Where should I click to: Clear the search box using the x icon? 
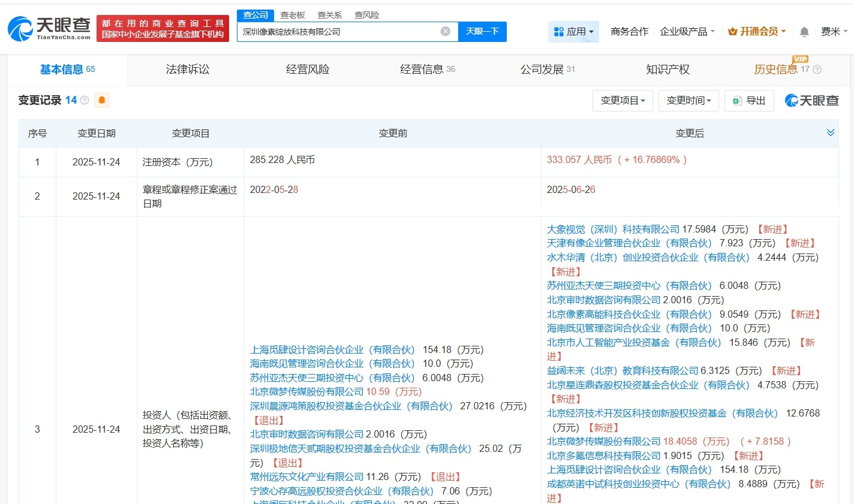coord(445,31)
